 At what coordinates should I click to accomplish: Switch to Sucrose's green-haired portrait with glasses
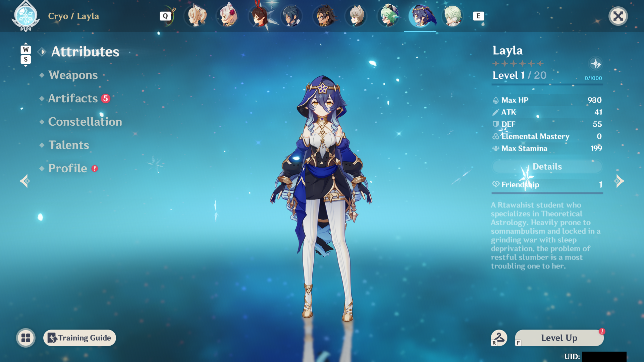[388, 16]
